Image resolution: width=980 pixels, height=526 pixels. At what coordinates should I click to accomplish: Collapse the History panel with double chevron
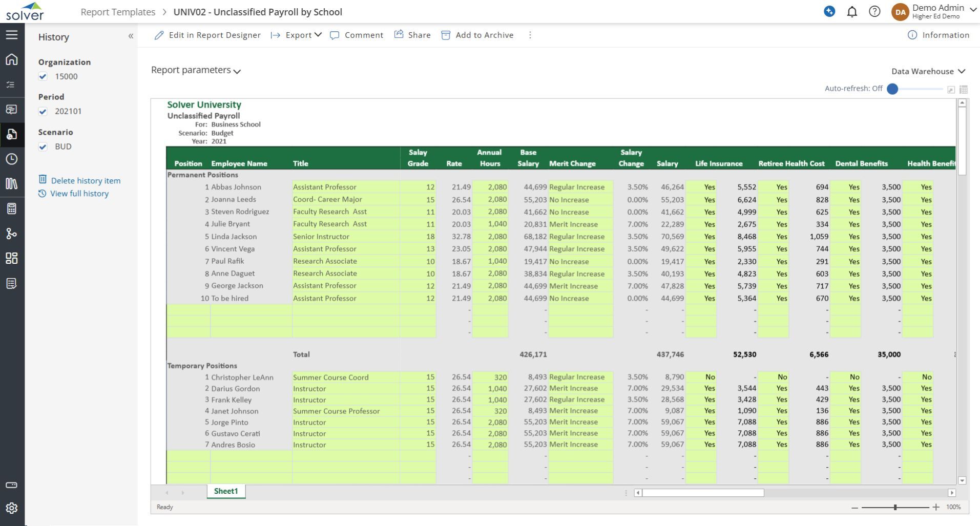131,36
